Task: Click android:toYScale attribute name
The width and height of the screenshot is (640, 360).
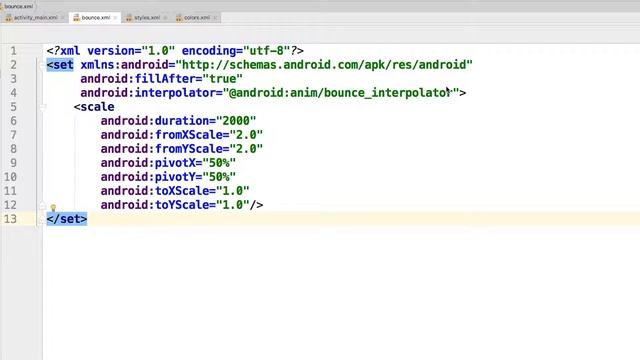Action: click(155, 205)
